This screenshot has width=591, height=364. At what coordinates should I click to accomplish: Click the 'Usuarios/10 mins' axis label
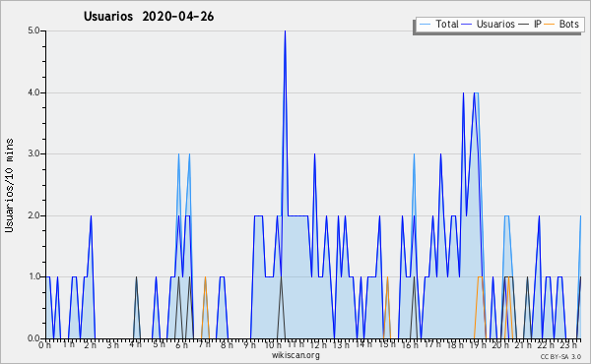pos(9,185)
